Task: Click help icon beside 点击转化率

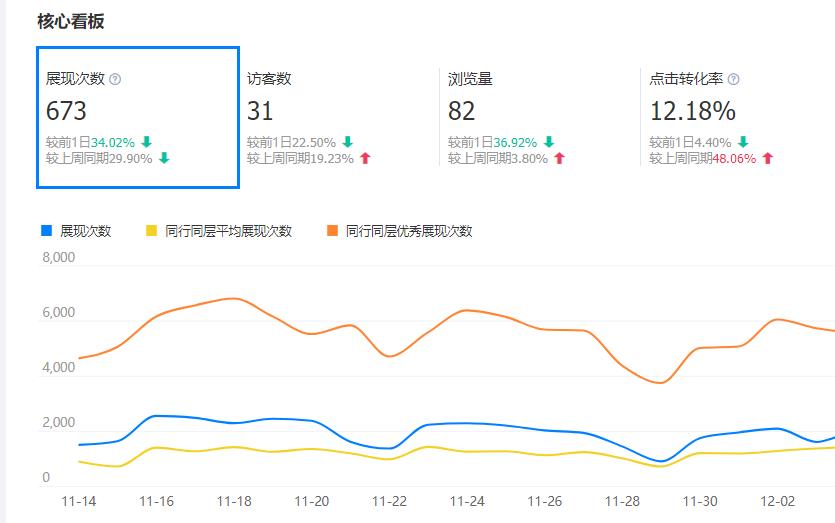Action: coord(733,80)
